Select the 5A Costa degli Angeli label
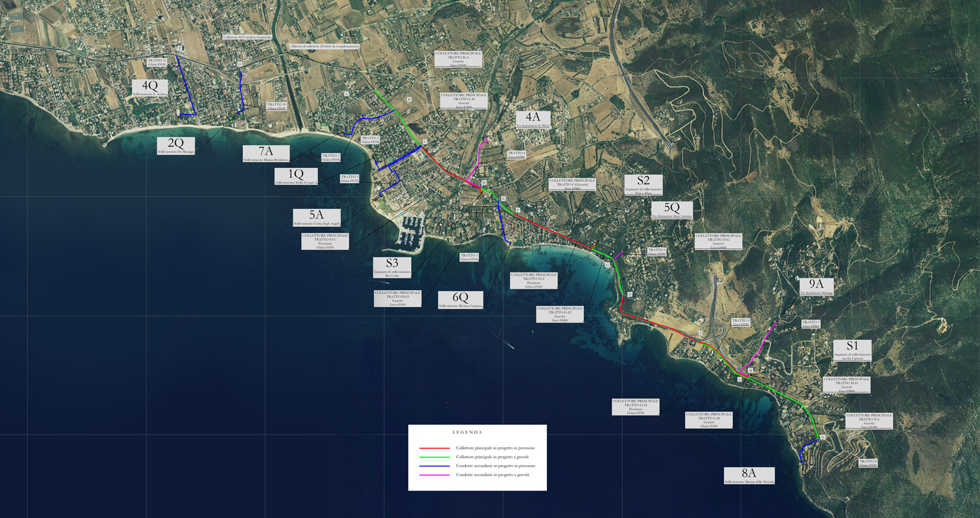 coord(317,218)
